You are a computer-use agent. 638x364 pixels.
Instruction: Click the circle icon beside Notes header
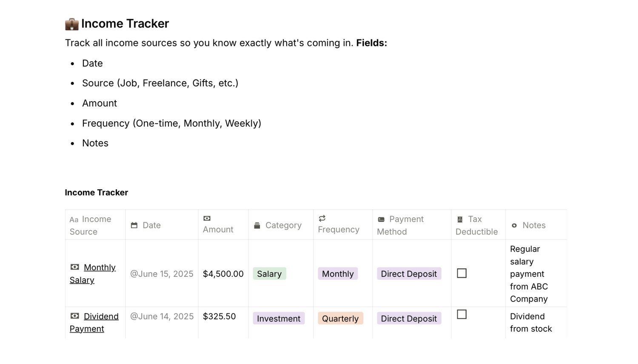pos(514,225)
